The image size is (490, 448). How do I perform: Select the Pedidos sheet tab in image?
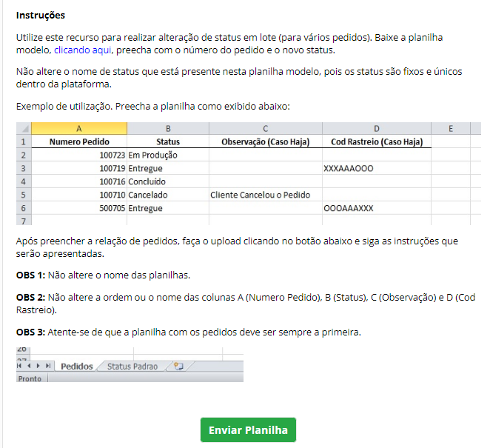[76, 366]
